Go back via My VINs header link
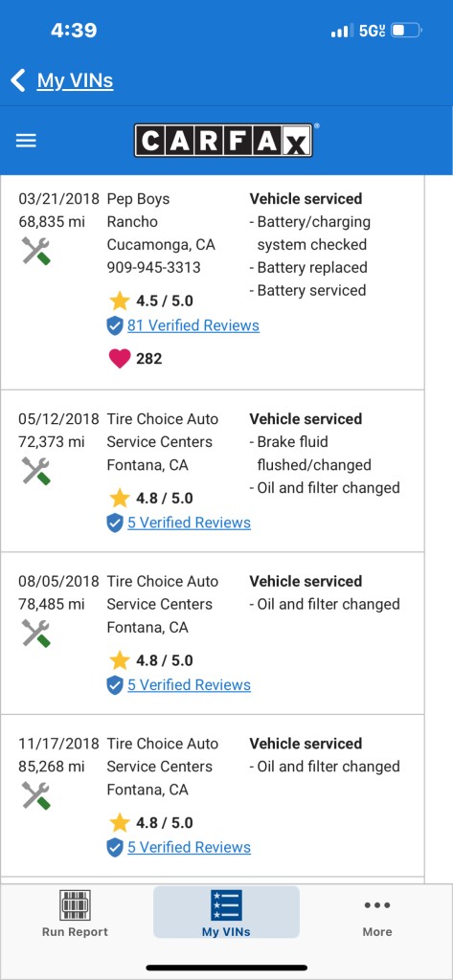 click(75, 80)
